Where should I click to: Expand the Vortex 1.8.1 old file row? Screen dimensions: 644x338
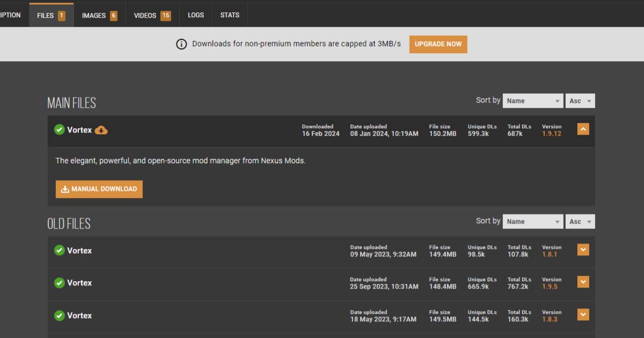pyautogui.click(x=583, y=250)
